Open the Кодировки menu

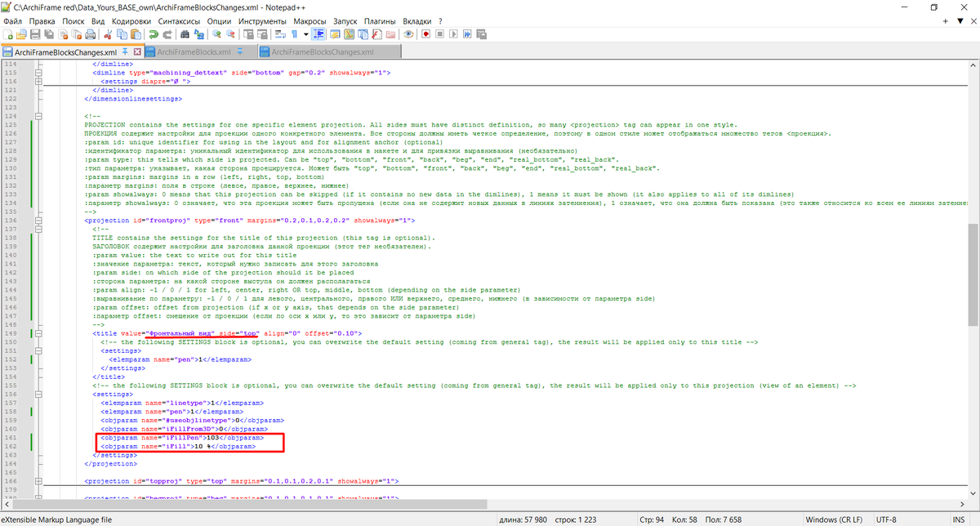pos(131,20)
